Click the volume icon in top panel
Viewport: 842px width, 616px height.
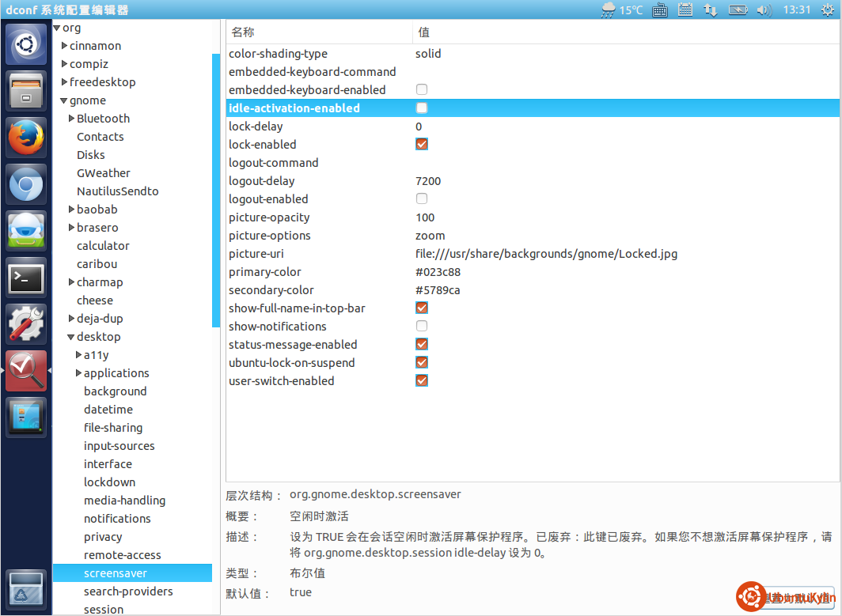tap(764, 10)
